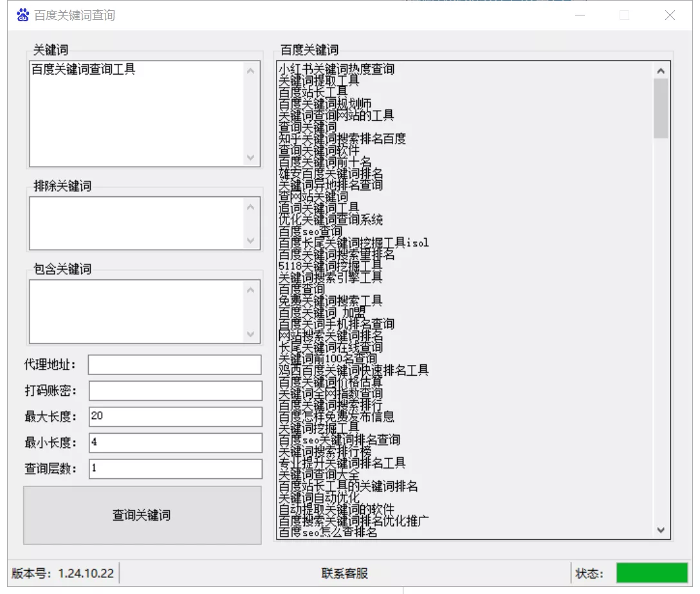The width and height of the screenshot is (700, 594).
Task: Click the 代理地址 input field
Action: coord(174,364)
